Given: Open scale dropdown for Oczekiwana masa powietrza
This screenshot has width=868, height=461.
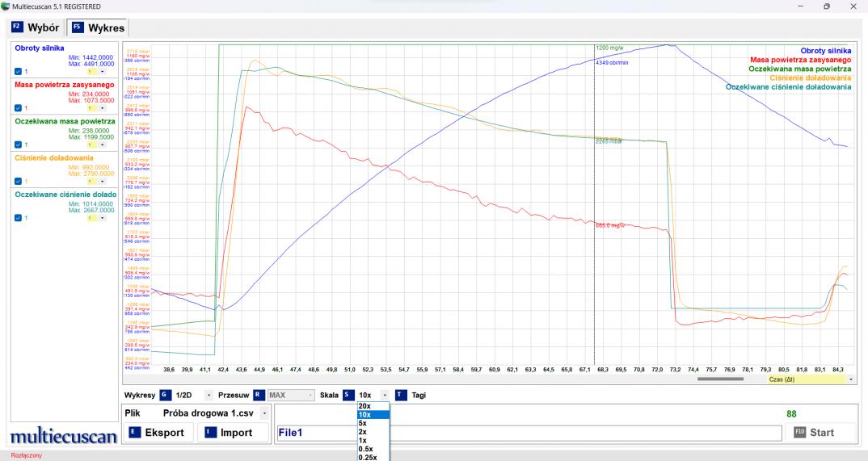Looking at the screenshot, I should [102, 145].
